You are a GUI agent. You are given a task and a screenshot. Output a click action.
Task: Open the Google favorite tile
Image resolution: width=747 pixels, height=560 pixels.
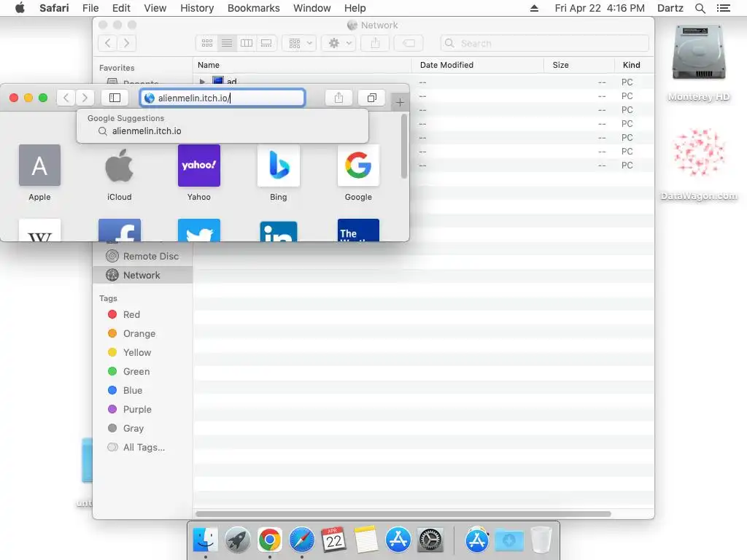click(358, 172)
